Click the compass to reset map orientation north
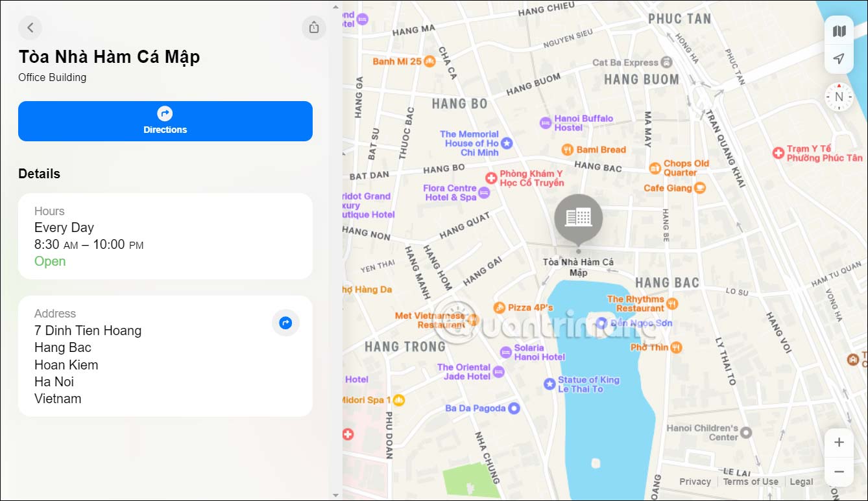The height and width of the screenshot is (501, 868). tap(839, 97)
